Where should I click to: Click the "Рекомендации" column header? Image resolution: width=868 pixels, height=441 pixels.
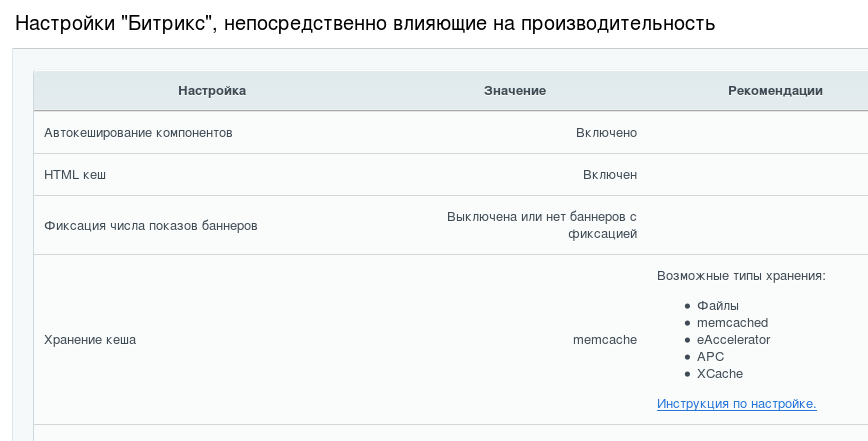click(x=775, y=91)
